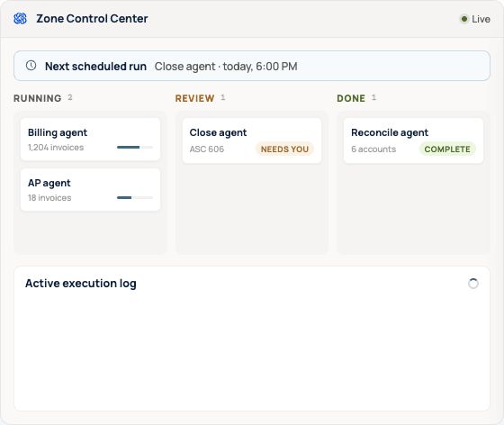
Task: Click the Next scheduled run banner
Action: click(252, 66)
